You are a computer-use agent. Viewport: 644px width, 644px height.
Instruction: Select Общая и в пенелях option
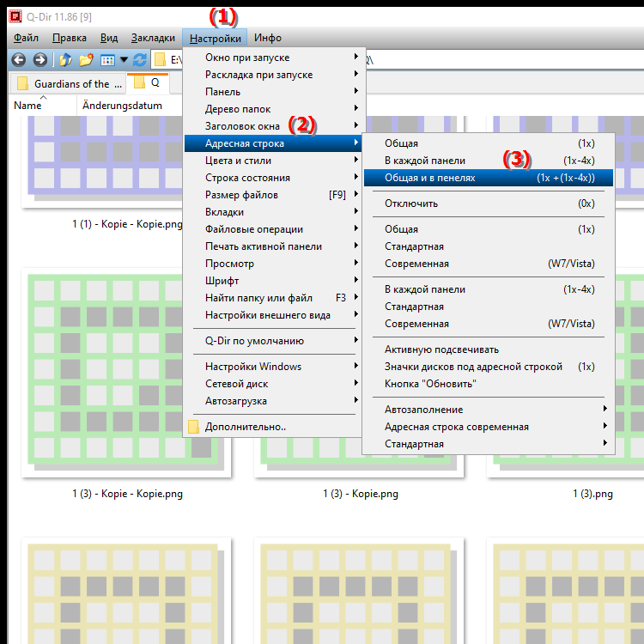pos(489,178)
